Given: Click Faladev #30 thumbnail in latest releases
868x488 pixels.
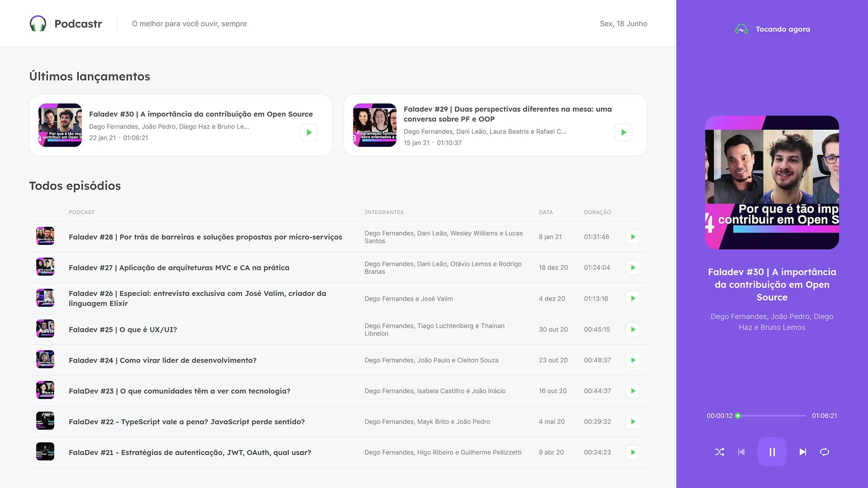Looking at the screenshot, I should pyautogui.click(x=60, y=125).
